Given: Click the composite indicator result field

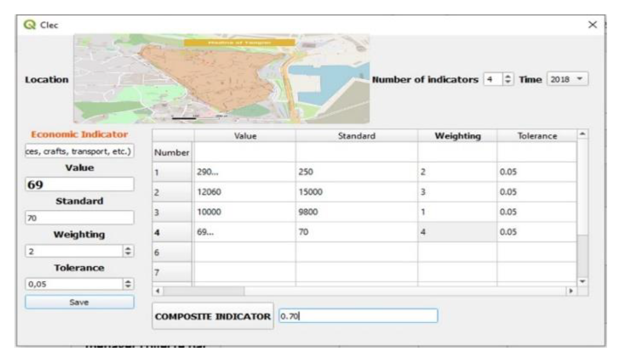Looking at the screenshot, I should [358, 316].
